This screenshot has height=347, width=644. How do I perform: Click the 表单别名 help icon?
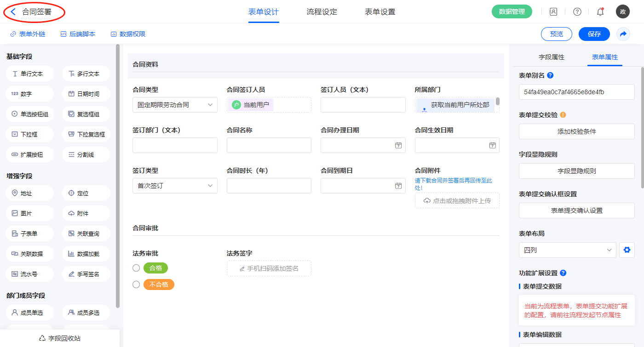(x=550, y=75)
